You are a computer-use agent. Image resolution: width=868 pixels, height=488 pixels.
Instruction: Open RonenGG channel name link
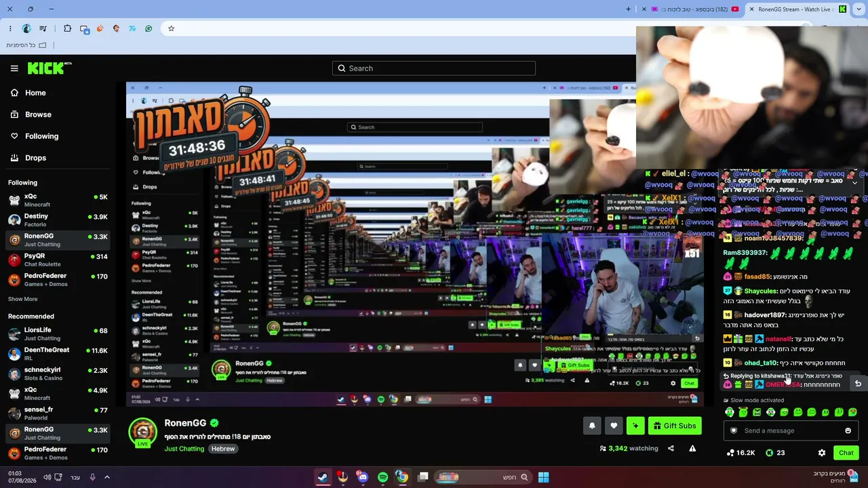point(185,423)
